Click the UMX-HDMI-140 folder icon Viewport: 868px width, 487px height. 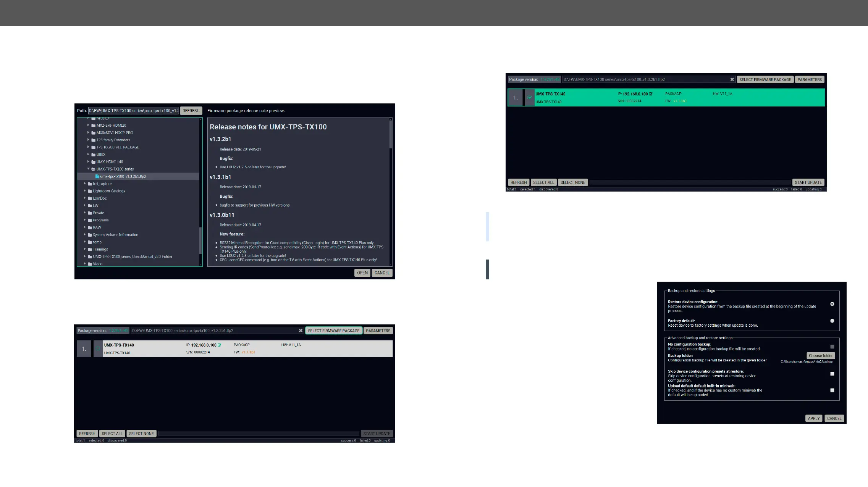click(x=93, y=162)
